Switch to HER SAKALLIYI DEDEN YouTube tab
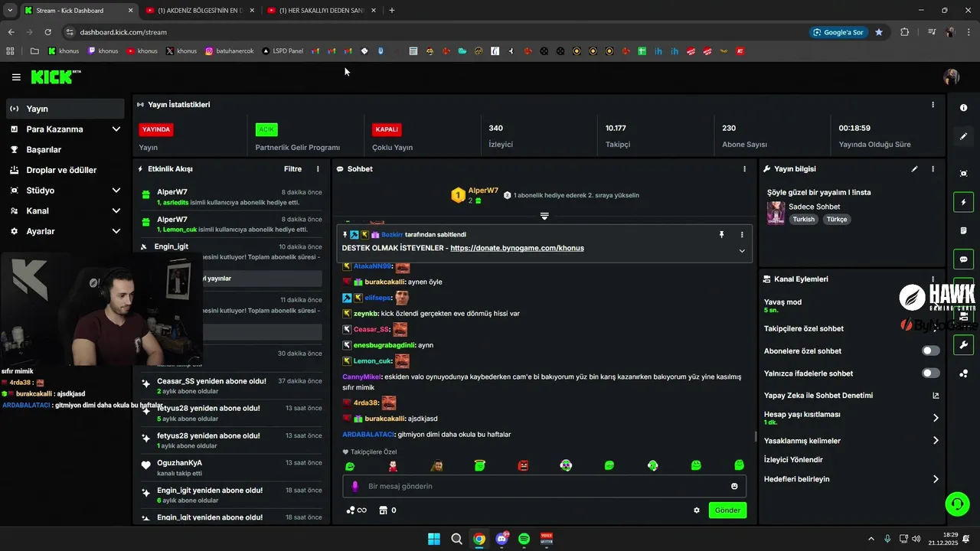This screenshot has width=980, height=551. pos(322,11)
